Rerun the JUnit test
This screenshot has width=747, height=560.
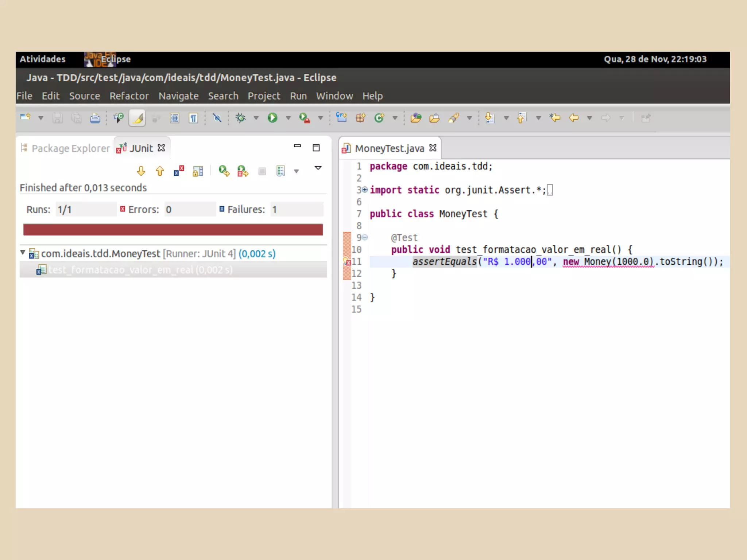pos(224,171)
